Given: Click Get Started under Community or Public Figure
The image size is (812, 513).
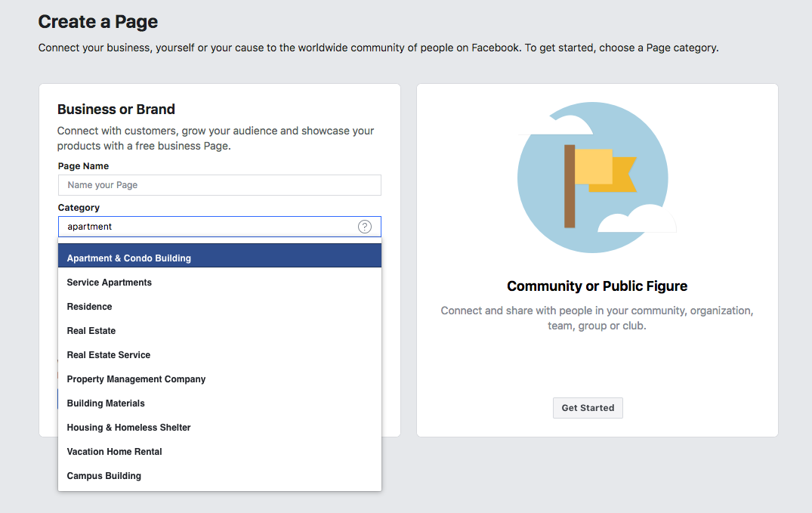Looking at the screenshot, I should pyautogui.click(x=588, y=408).
